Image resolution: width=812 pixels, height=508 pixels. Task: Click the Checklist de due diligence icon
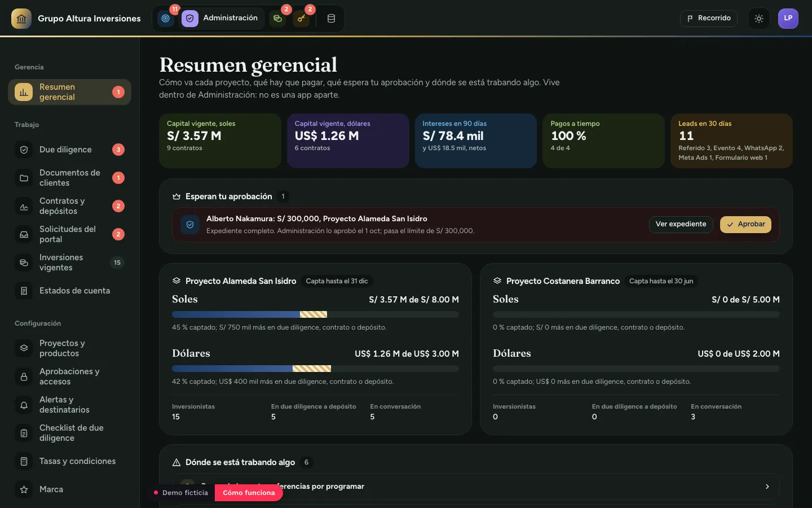pos(24,433)
